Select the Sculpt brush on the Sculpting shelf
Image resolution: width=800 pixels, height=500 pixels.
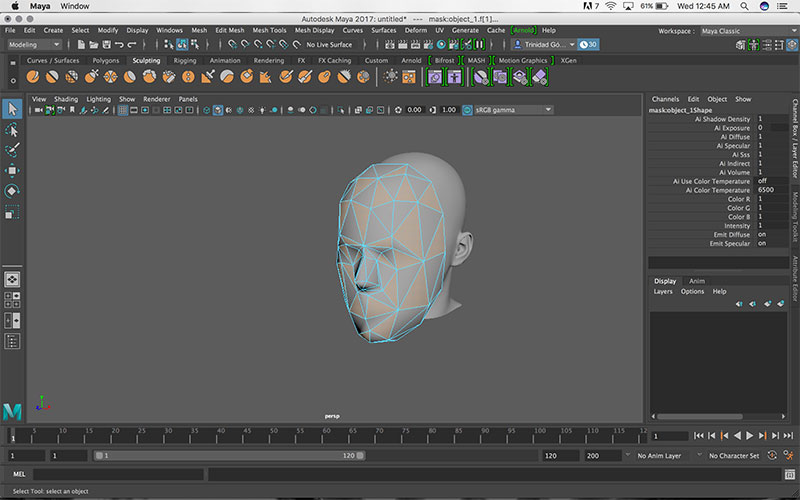click(33, 77)
